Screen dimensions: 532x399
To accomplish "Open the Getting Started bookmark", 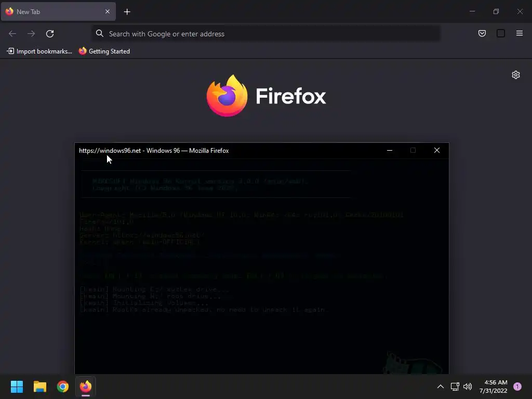I will point(104,51).
